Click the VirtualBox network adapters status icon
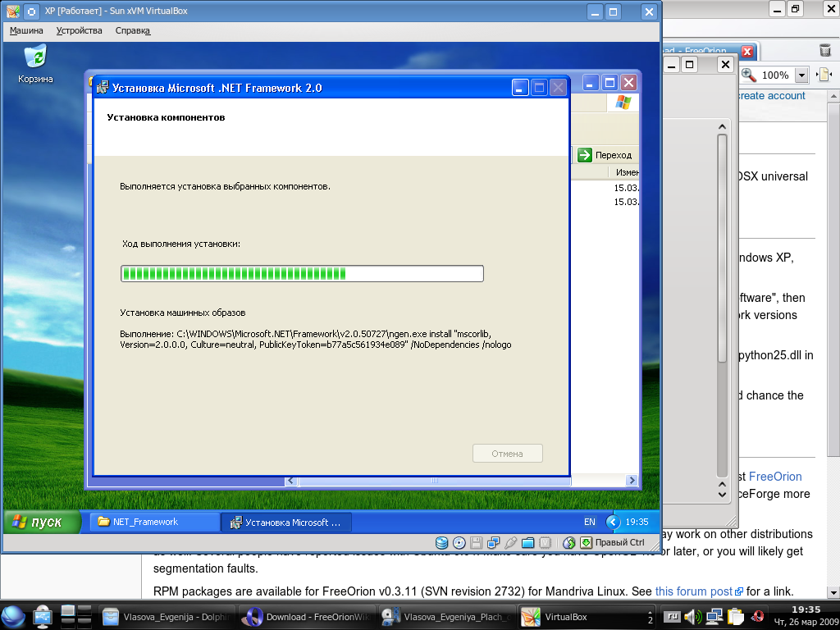Viewport: 840px width, 630px height. (x=493, y=543)
